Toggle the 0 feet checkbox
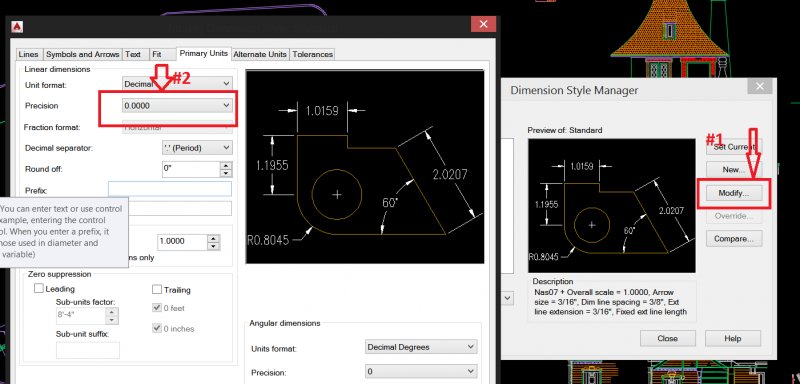800x384 pixels. [157, 308]
